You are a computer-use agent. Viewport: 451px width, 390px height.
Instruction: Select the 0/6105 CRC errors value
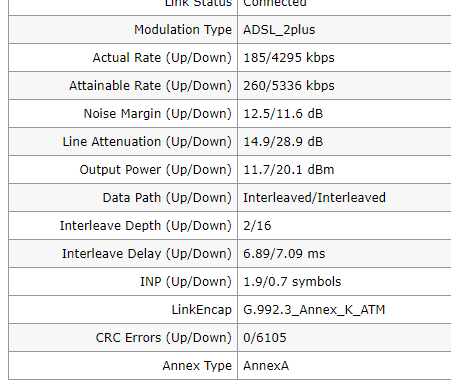[265, 338]
